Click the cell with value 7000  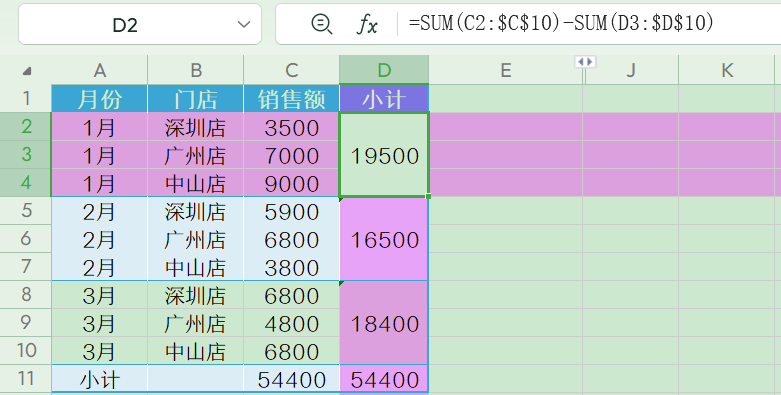(291, 155)
